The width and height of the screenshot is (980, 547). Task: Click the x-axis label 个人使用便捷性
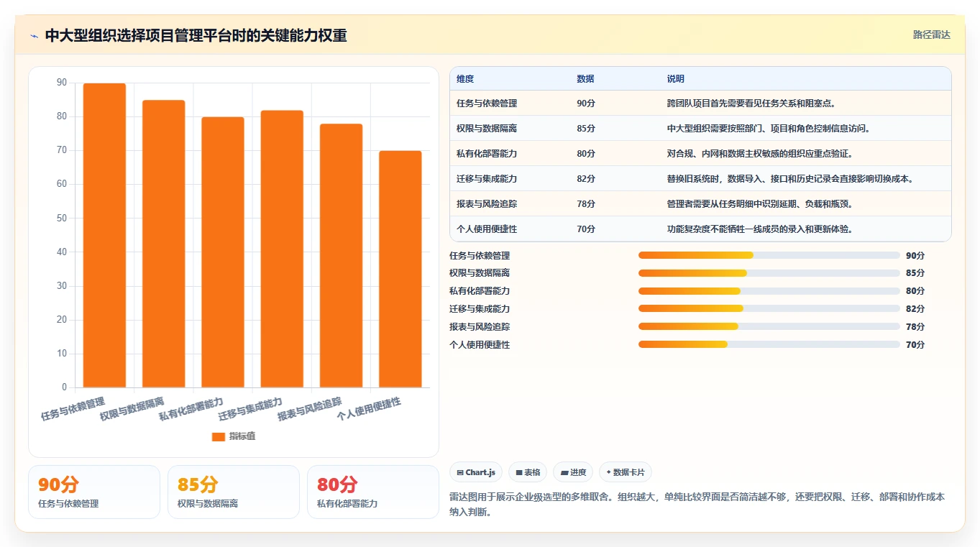click(x=369, y=408)
